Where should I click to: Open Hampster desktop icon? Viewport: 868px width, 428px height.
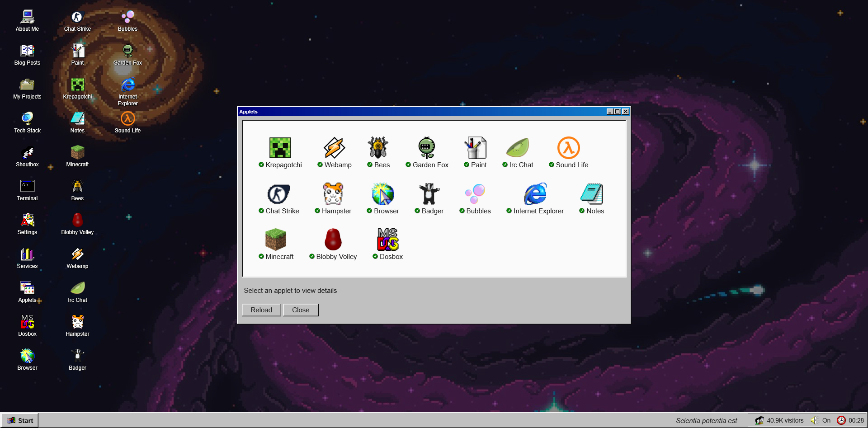pyautogui.click(x=77, y=326)
